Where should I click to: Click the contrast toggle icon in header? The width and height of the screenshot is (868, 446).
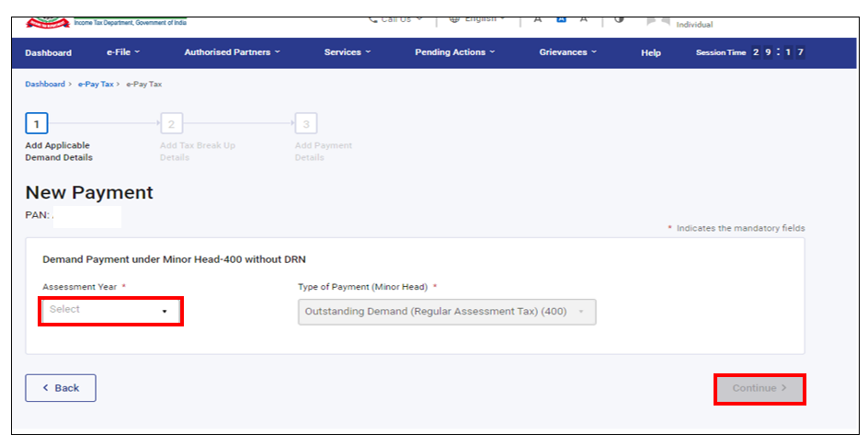point(619,18)
